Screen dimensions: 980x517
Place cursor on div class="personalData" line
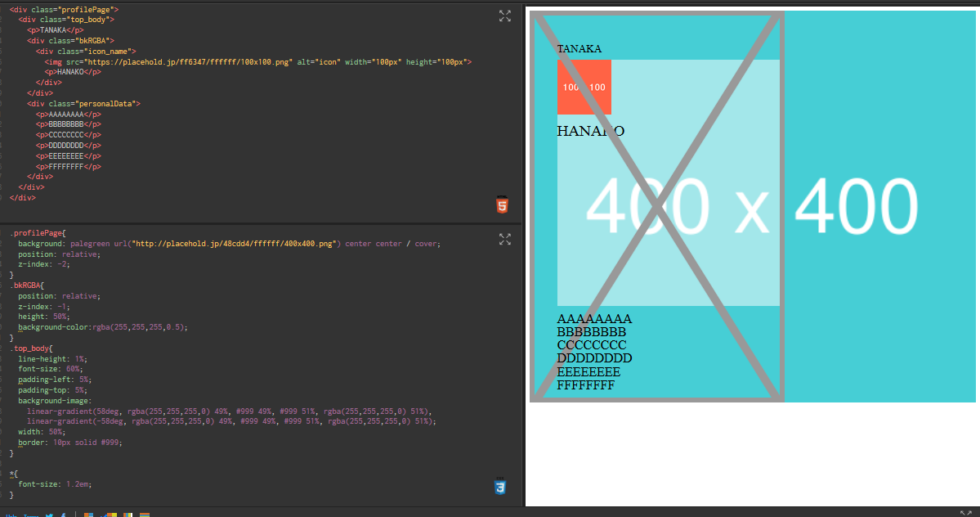(x=83, y=104)
